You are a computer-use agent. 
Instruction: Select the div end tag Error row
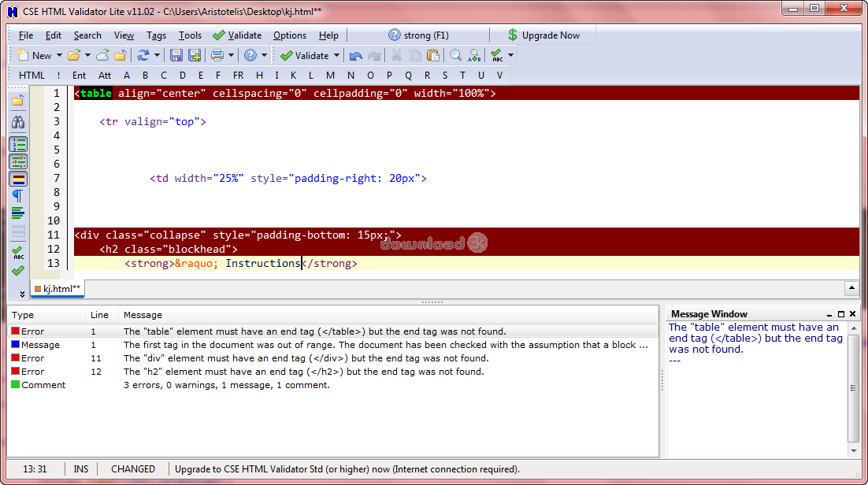pyautogui.click(x=332, y=358)
